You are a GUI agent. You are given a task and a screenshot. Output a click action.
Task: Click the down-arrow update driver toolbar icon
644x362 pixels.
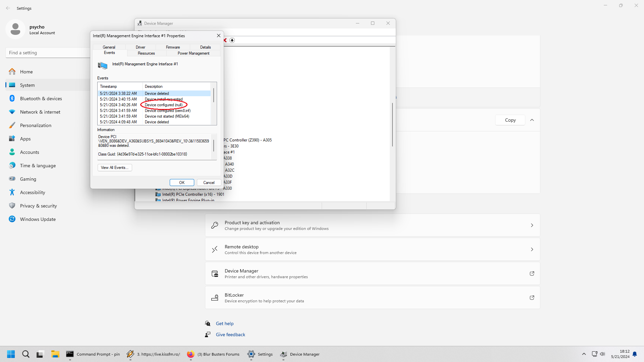tap(232, 40)
